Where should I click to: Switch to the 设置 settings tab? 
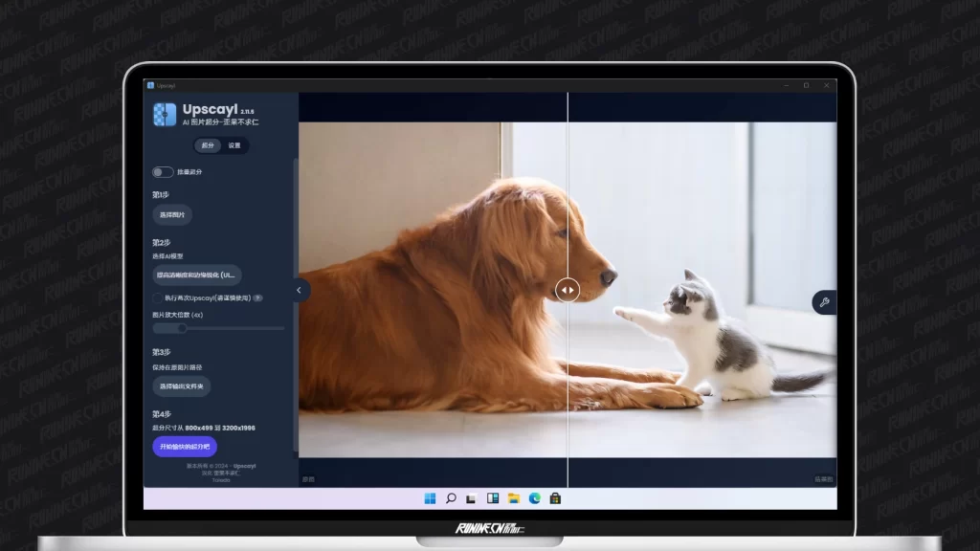tap(234, 145)
